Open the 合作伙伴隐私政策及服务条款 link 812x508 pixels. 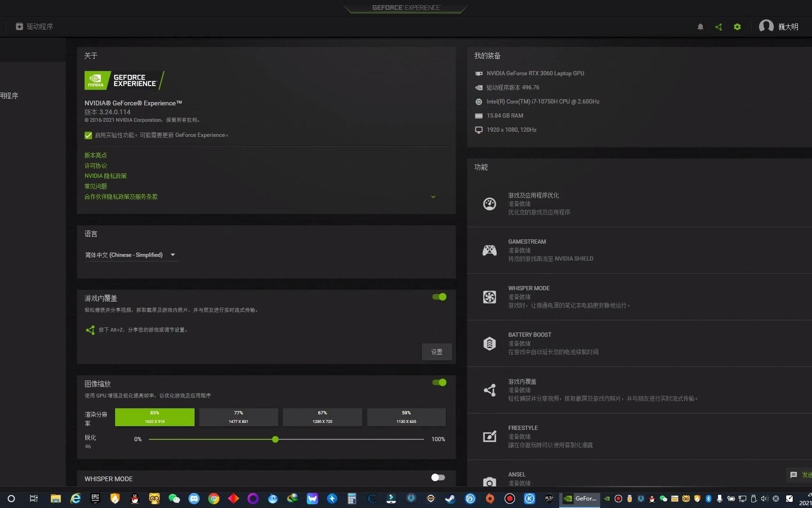pos(121,197)
